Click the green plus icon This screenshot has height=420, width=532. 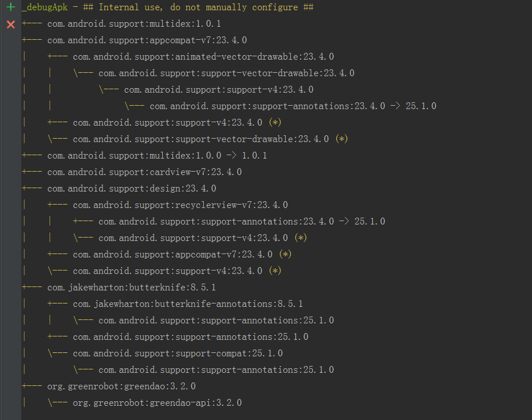10,7
